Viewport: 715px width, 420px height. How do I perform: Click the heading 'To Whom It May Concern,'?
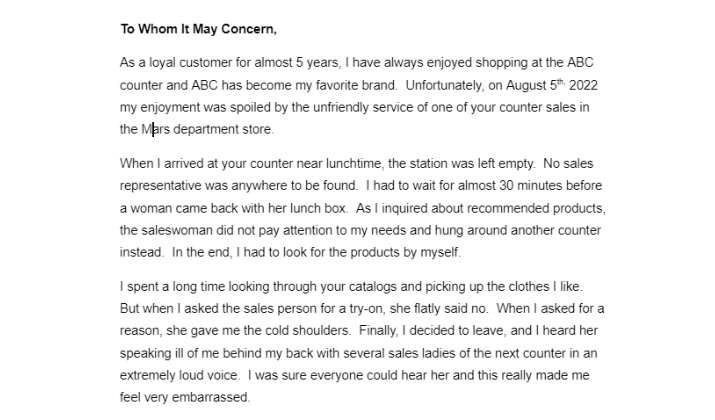[x=198, y=29]
